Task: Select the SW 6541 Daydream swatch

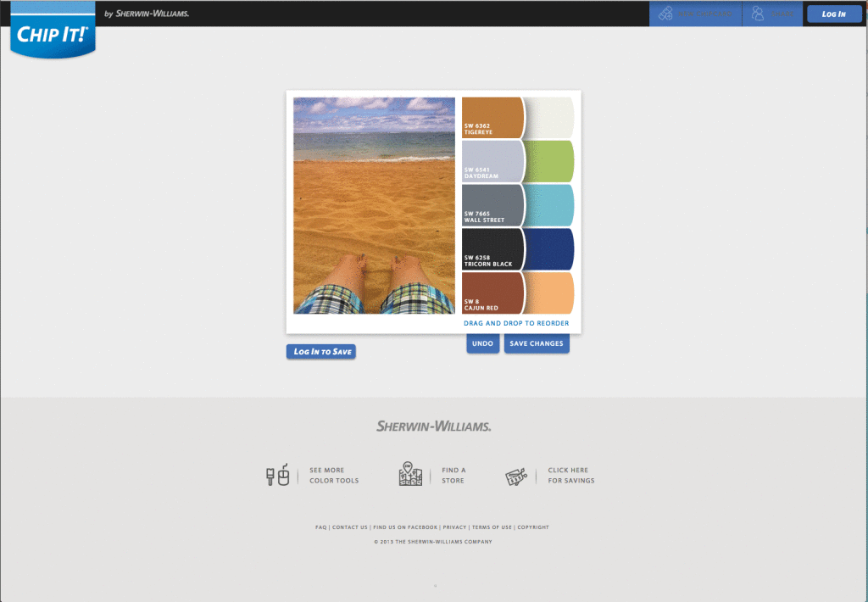Action: pos(492,161)
